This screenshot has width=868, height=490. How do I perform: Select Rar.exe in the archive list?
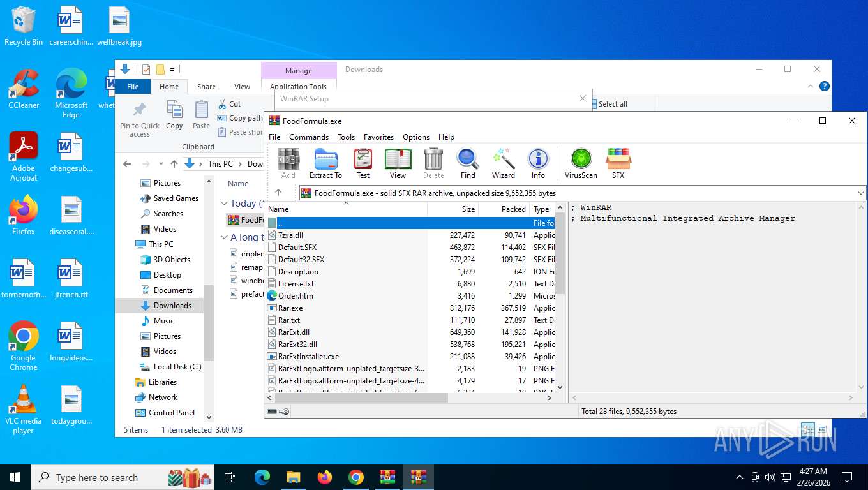coord(290,308)
